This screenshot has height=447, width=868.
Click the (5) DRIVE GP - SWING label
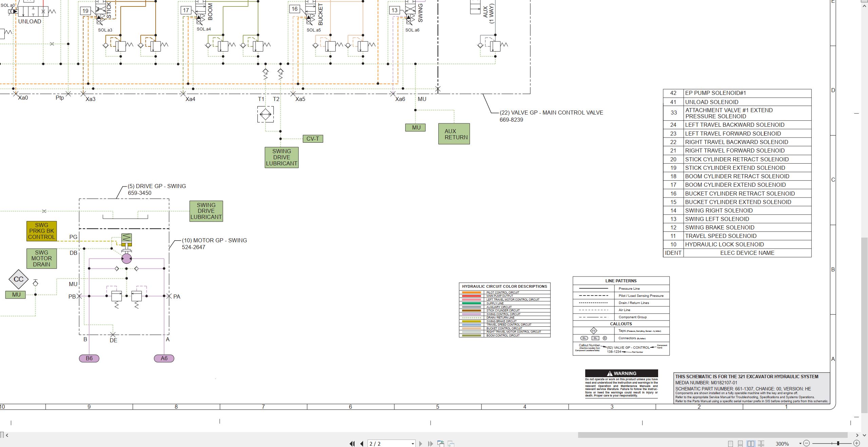(157, 189)
